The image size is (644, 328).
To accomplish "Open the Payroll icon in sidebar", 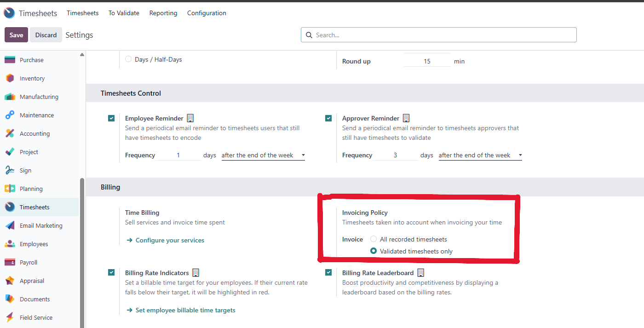I will coord(10,263).
